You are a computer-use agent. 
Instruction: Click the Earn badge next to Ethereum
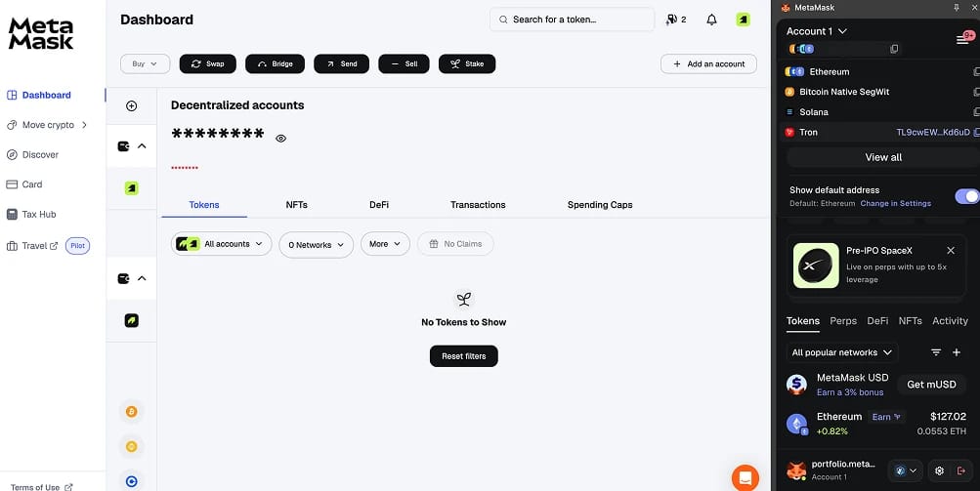[886, 417]
